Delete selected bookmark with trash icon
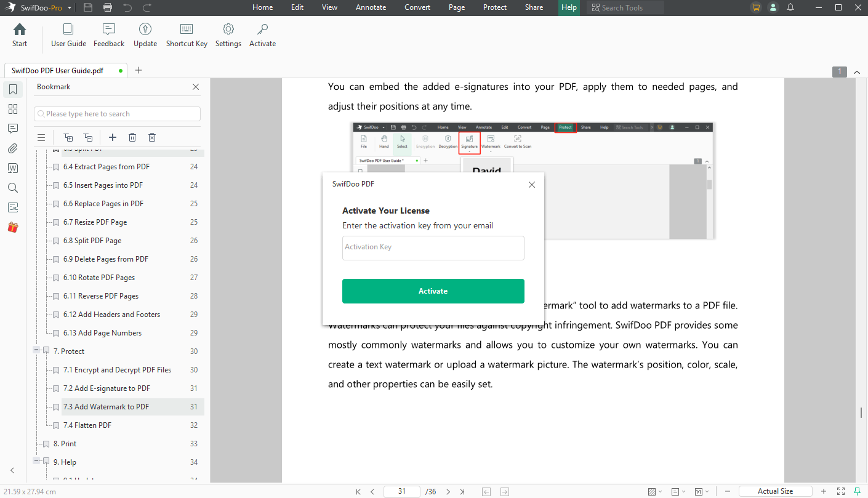868x498 pixels. pyautogui.click(x=132, y=137)
